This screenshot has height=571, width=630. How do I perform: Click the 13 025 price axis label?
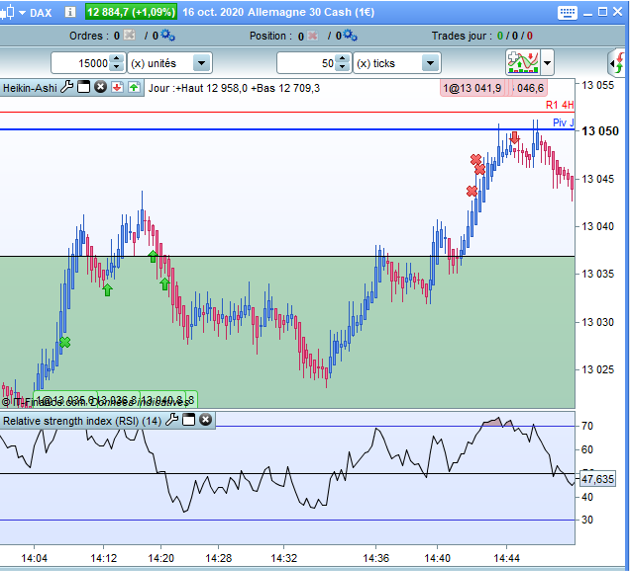point(597,369)
